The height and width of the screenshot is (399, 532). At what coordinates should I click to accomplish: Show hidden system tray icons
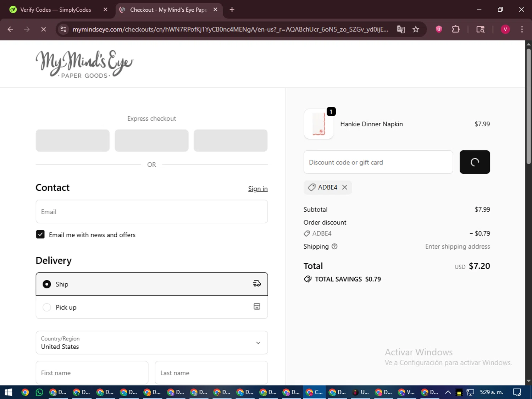[448, 392]
